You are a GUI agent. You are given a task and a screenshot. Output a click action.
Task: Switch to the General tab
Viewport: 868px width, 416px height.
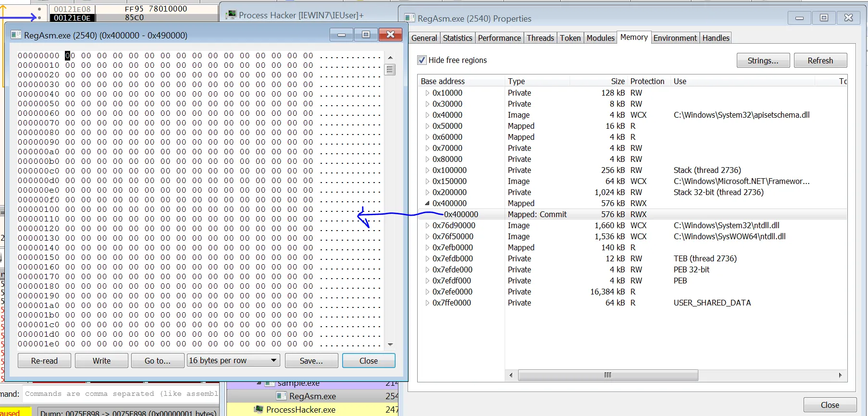click(x=424, y=38)
